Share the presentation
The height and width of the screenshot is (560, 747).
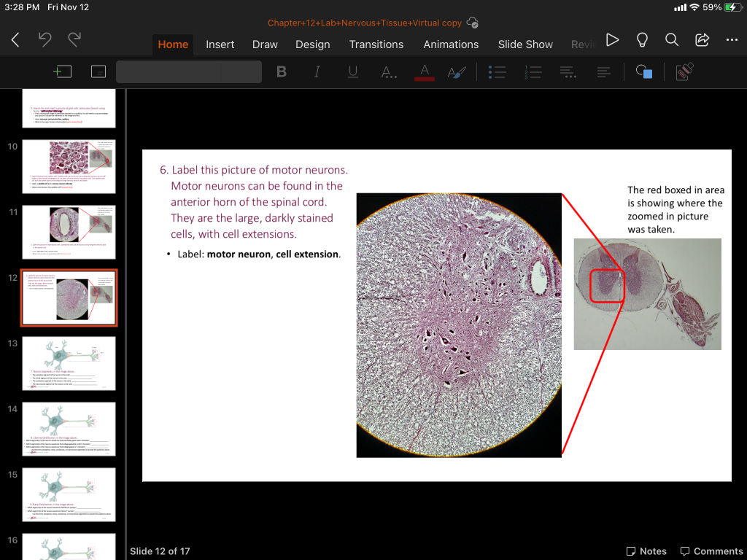click(702, 40)
